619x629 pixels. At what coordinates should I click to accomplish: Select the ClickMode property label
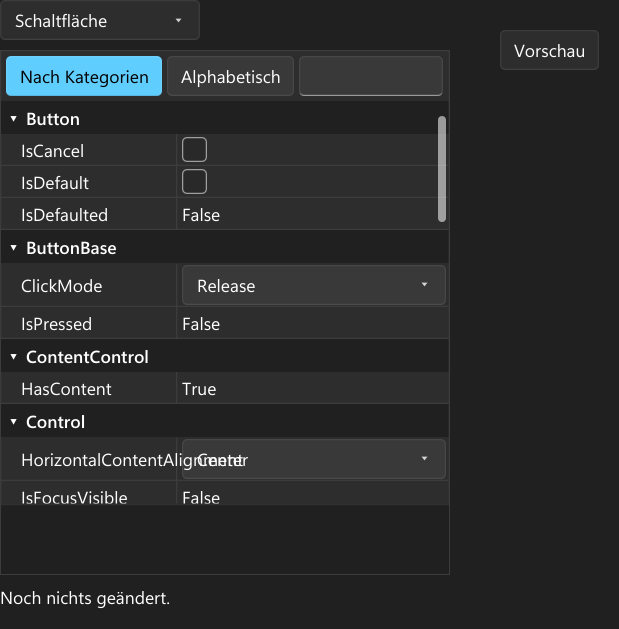pyautogui.click(x=61, y=286)
